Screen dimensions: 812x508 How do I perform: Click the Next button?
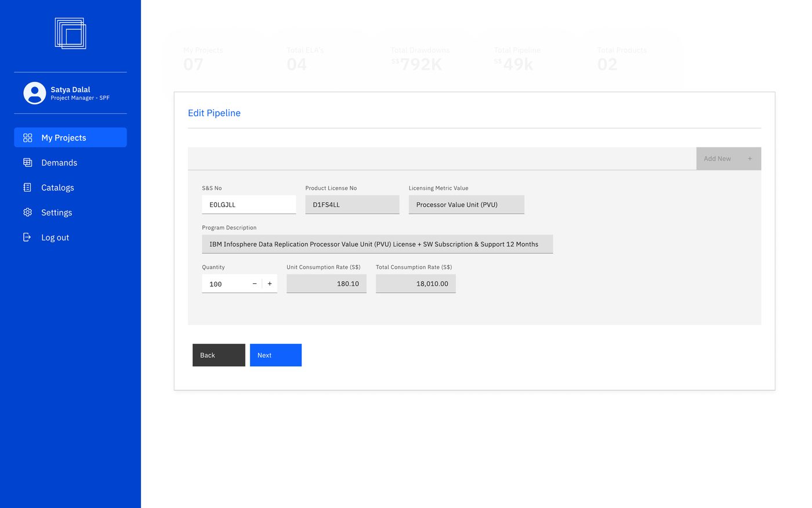275,355
